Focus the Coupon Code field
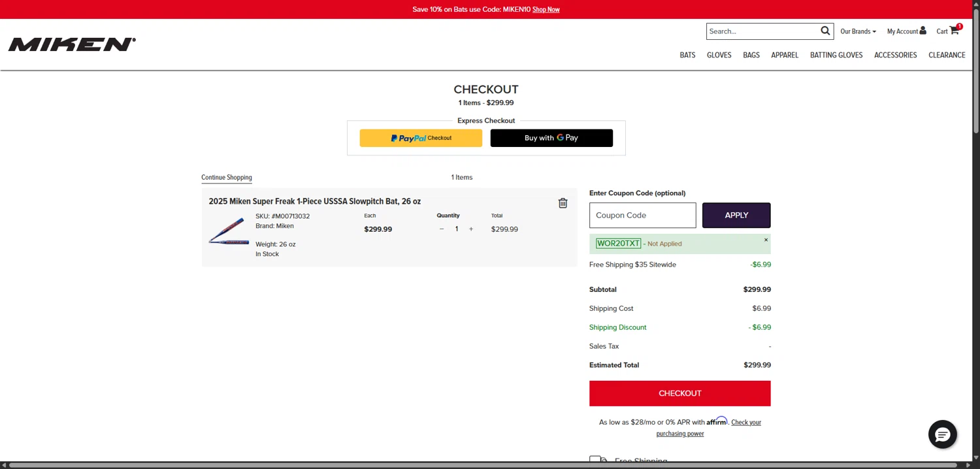This screenshot has height=469, width=980. coord(643,215)
